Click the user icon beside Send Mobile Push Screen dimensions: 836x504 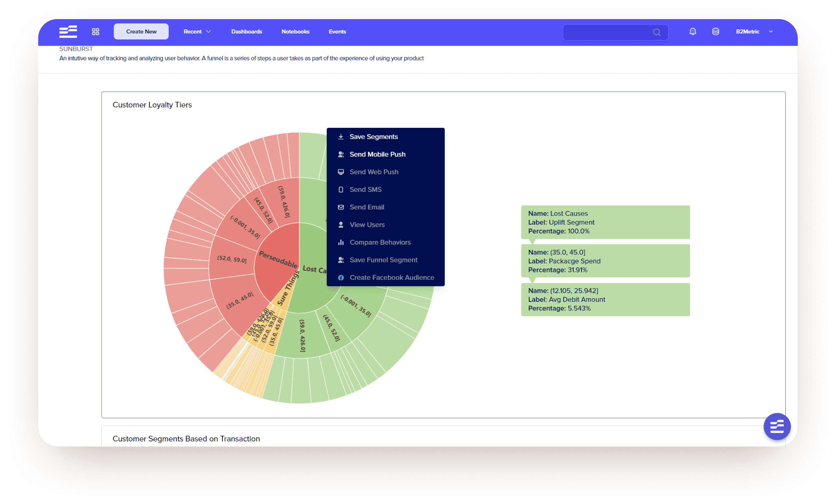pos(341,154)
